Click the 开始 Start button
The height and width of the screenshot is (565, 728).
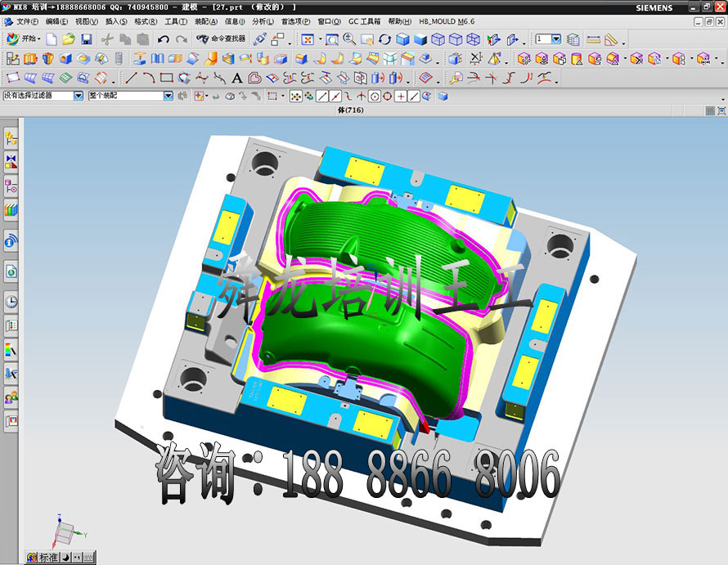pyautogui.click(x=23, y=39)
